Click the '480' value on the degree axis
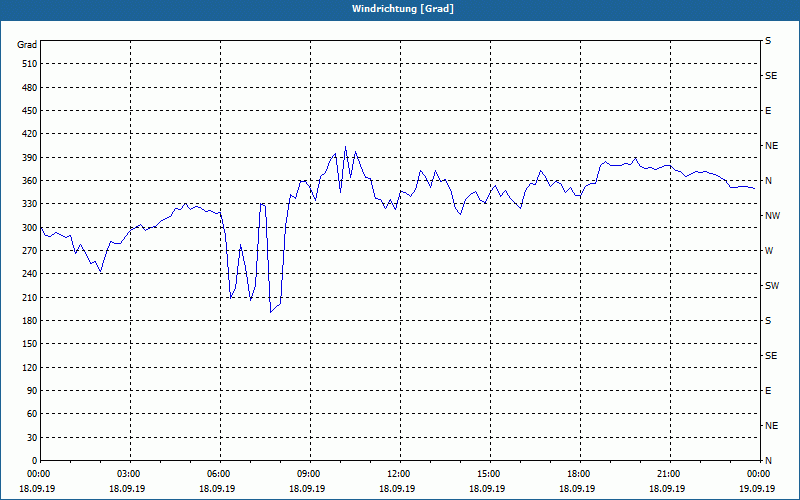800x500 pixels. click(x=30, y=88)
